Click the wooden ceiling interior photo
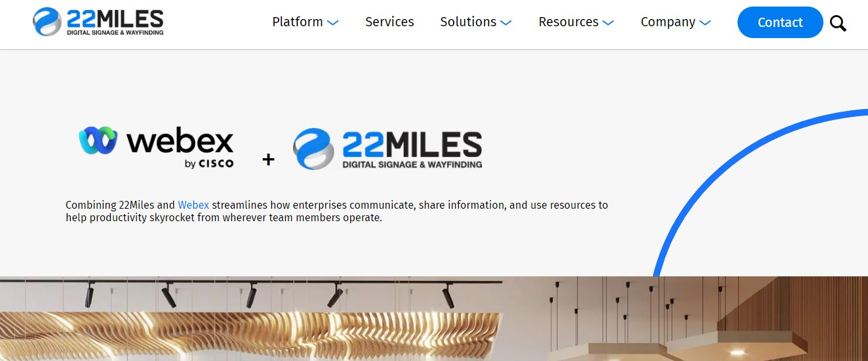 [434, 318]
